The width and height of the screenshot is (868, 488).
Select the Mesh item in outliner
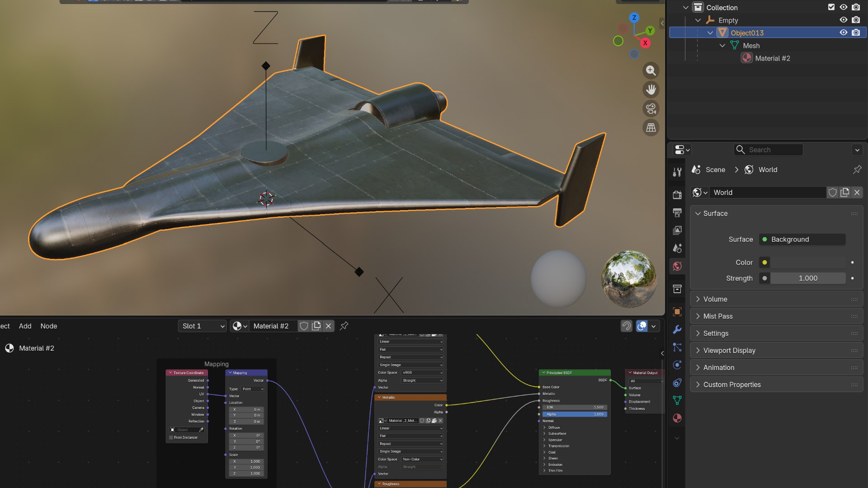point(751,46)
